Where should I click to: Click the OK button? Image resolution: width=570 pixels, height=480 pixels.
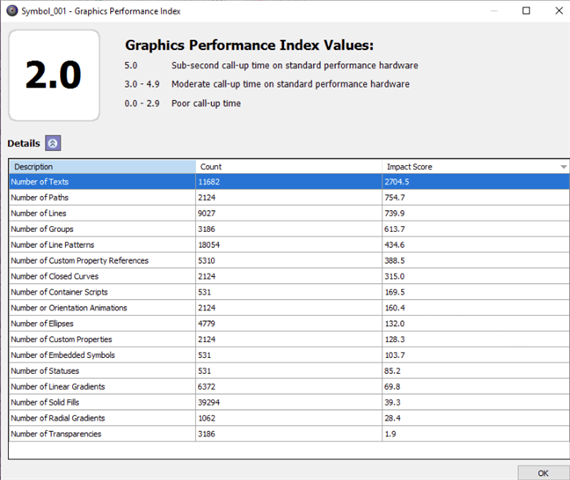click(543, 473)
